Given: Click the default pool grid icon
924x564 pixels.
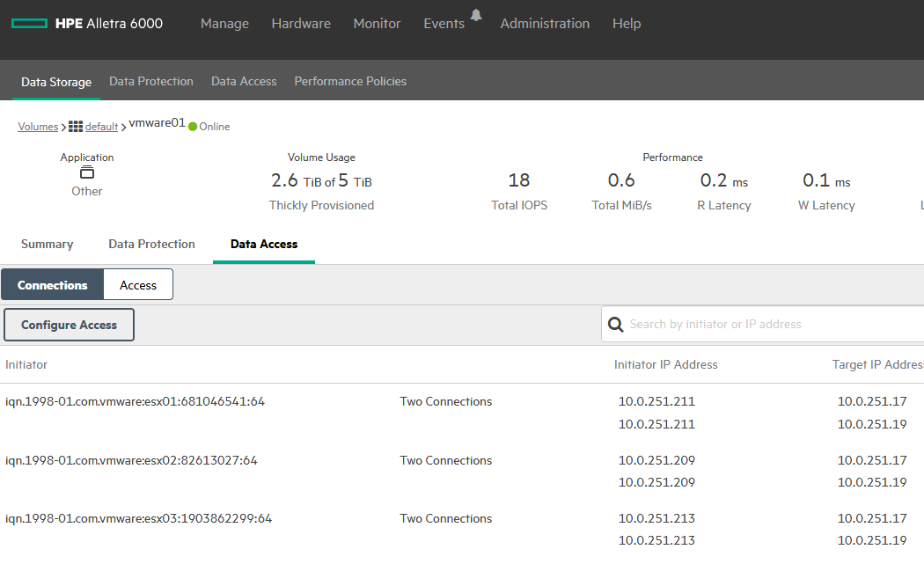Looking at the screenshot, I should (76, 126).
